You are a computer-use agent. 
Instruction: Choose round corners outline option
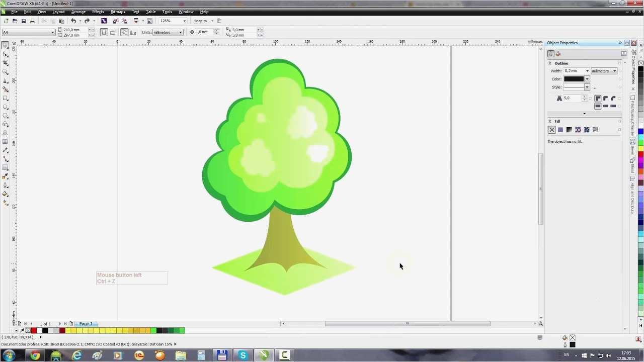point(605,99)
